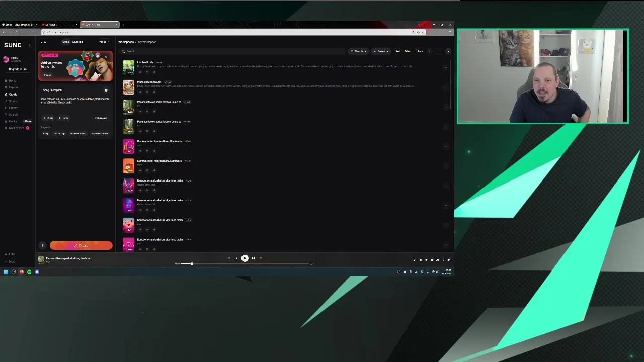Toggle the Uploads filter
644x362 pixels.
point(419,51)
